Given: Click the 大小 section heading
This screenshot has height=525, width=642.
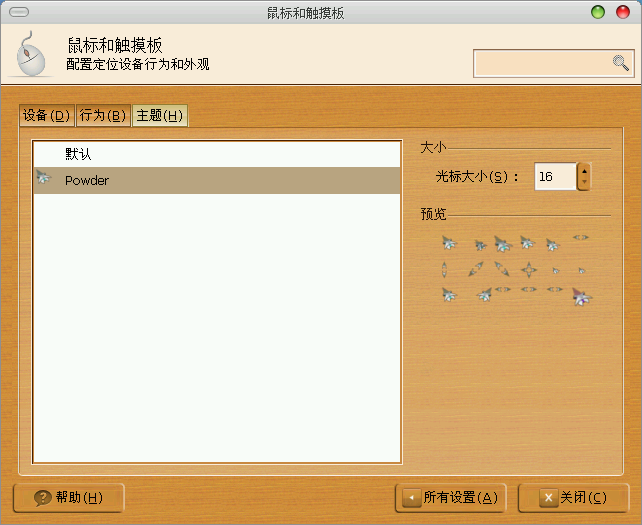Looking at the screenshot, I should point(433,147).
